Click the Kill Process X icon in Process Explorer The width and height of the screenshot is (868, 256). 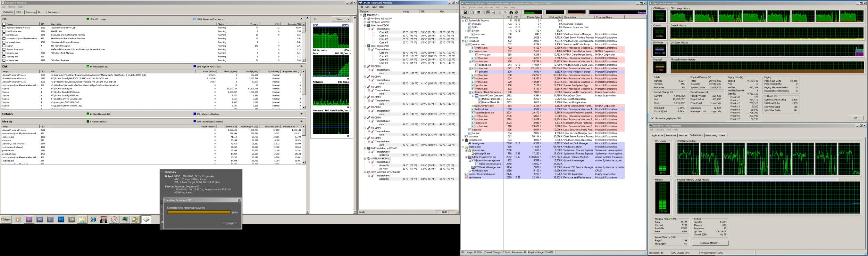[505, 12]
